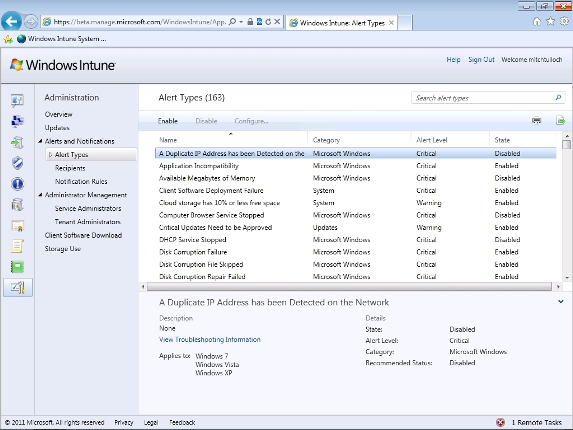Click the browser address URL field

pyautogui.click(x=139, y=22)
